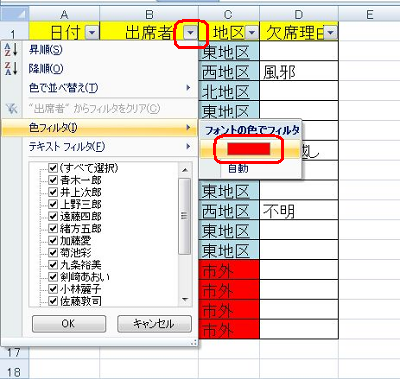400x379 pixels.
Task: Open the 日付 column filter dropdown
Action: point(92,33)
